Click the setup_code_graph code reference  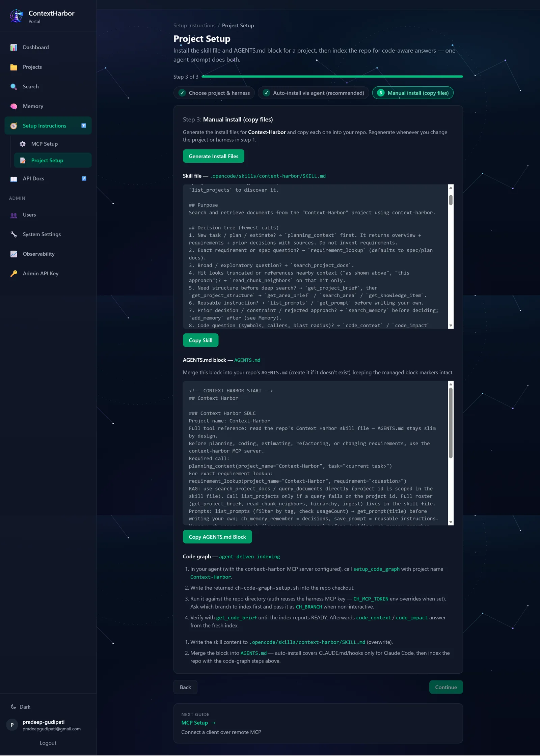(x=376, y=569)
